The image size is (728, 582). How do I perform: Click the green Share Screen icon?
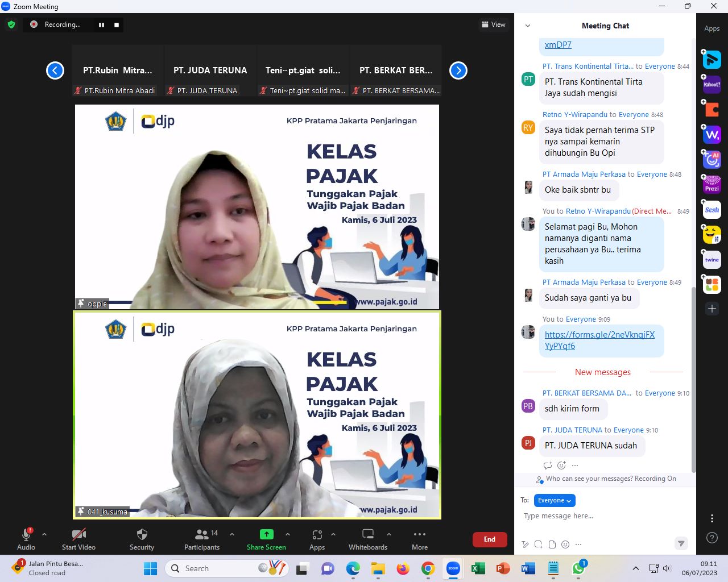click(266, 534)
